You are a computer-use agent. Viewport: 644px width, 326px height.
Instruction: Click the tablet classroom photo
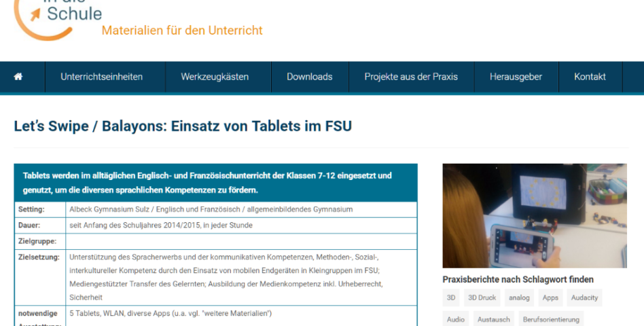point(534,215)
